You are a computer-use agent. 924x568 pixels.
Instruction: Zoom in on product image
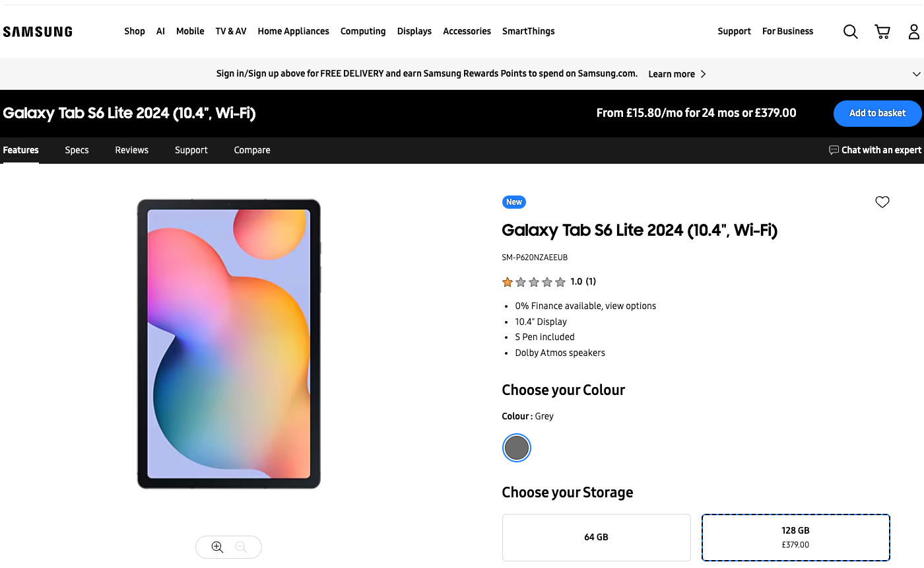(x=217, y=547)
